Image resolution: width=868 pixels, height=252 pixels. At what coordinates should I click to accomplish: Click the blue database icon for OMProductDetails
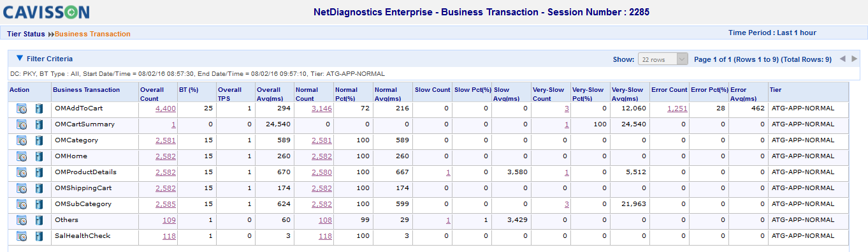tap(38, 173)
